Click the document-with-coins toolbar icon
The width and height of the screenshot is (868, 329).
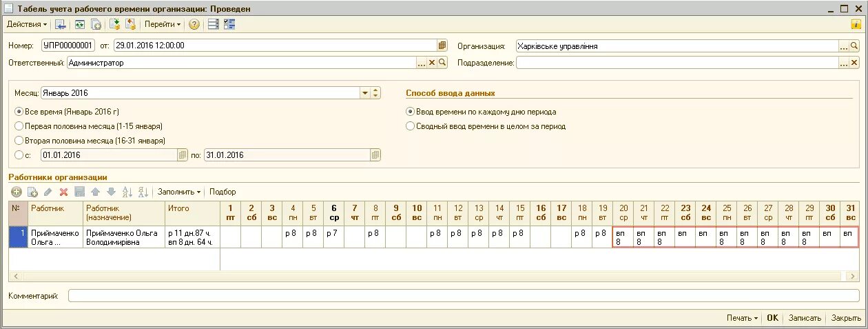pyautogui.click(x=130, y=24)
